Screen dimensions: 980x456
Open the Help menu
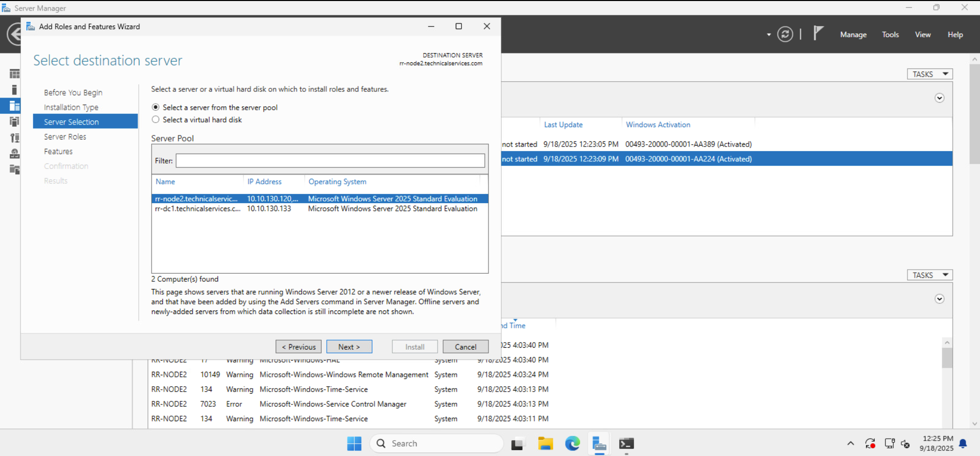tap(955, 35)
